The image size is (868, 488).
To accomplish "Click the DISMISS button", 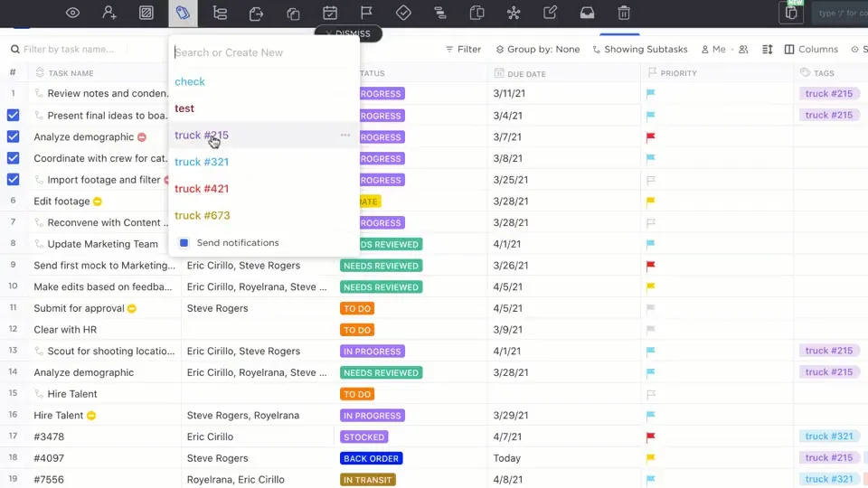I will coord(348,33).
